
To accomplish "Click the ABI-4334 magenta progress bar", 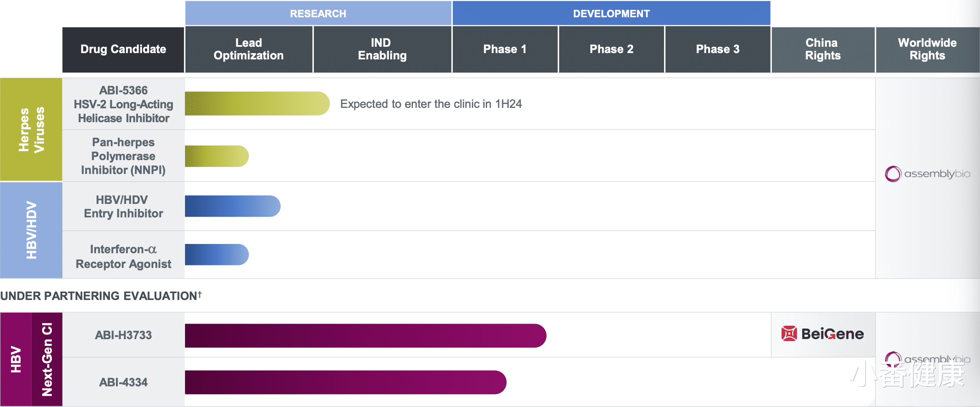I will (x=345, y=383).
